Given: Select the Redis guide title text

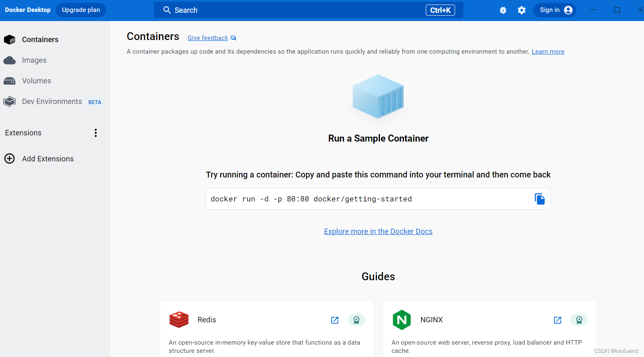Looking at the screenshot, I should [207, 320].
